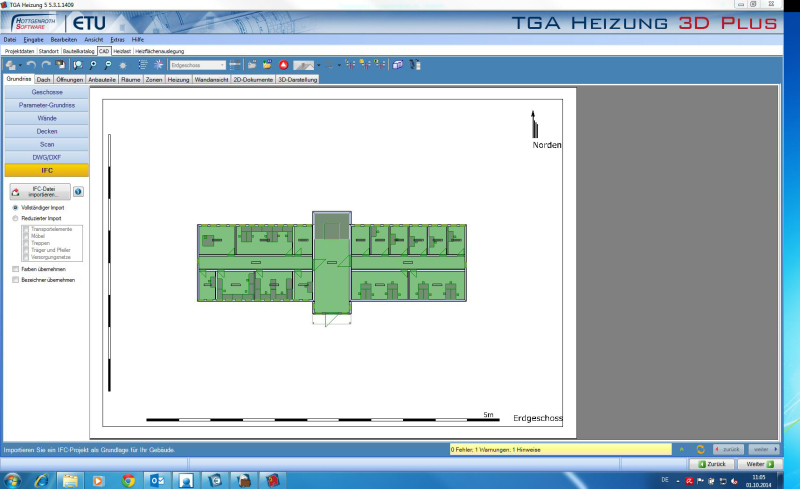Viewport: 800px width, 489px height.
Task: Open the Extras menu
Action: pos(117,39)
